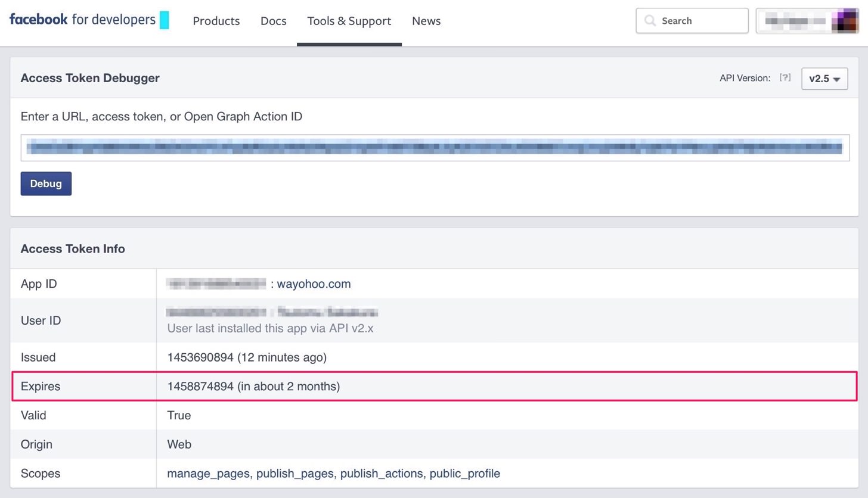Screen dimensions: 868x498
Task: Open the v2.5 API version dropdown
Action: (824, 79)
